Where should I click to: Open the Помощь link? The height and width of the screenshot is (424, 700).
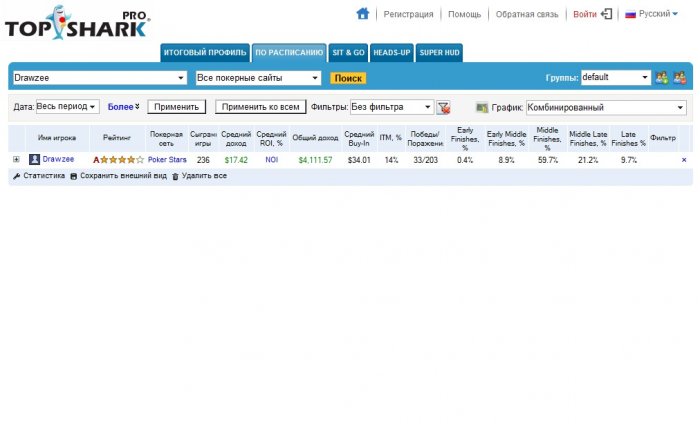coord(464,14)
